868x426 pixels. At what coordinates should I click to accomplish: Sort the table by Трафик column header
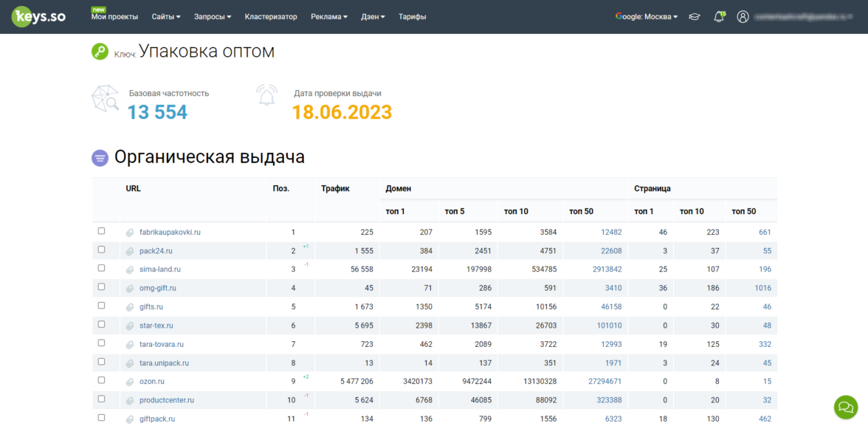[335, 188]
